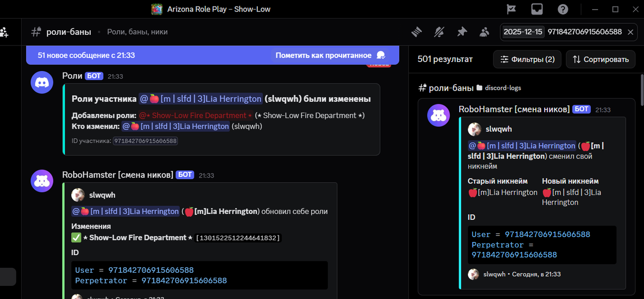Select the 2025-12-15 date filter chip
This screenshot has width=644, height=299.
click(523, 32)
